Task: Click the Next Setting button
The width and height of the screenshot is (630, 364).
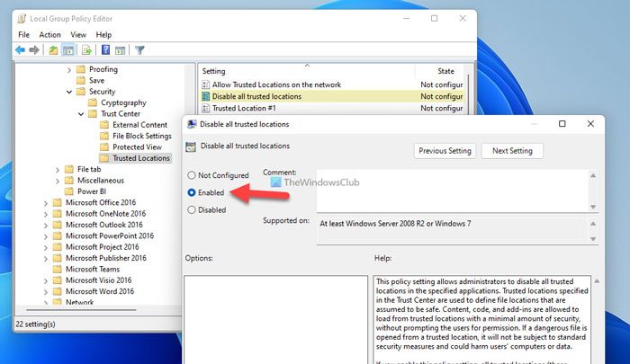Action: [512, 151]
